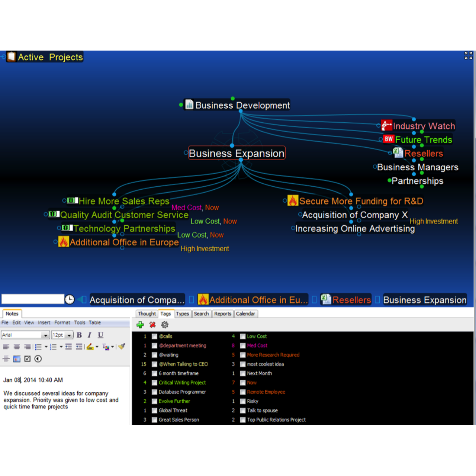
Task: Click the green plus add tag icon
Action: click(x=140, y=325)
